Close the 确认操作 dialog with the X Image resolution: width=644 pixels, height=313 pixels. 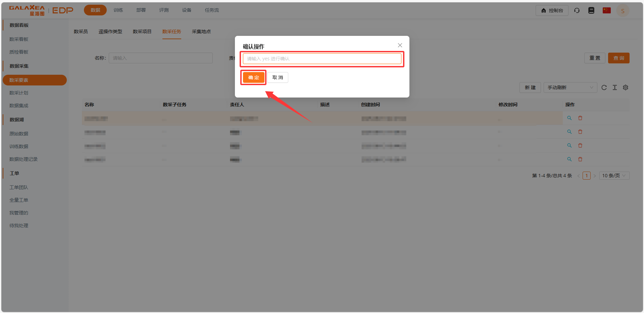pyautogui.click(x=400, y=45)
